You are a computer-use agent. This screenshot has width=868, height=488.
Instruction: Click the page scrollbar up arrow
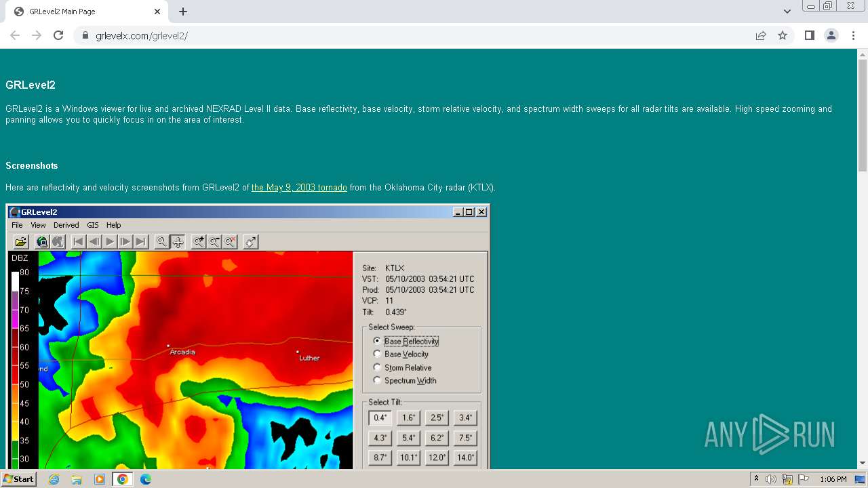(863, 54)
